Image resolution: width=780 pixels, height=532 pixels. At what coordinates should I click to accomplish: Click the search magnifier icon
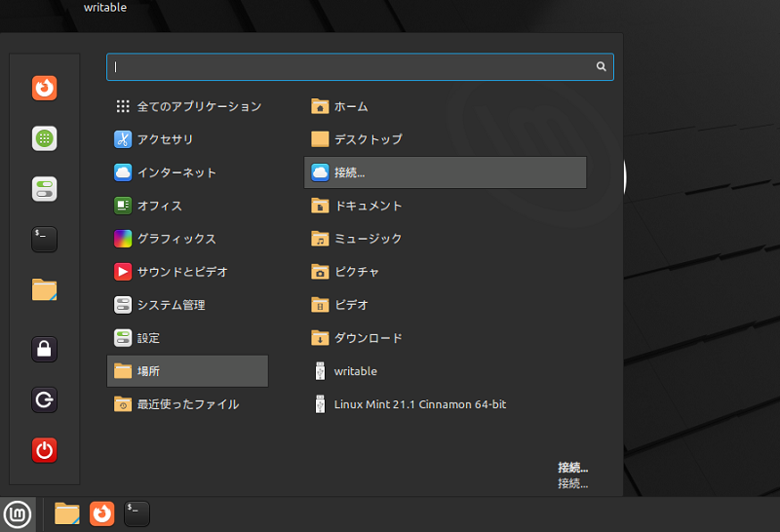click(x=601, y=66)
